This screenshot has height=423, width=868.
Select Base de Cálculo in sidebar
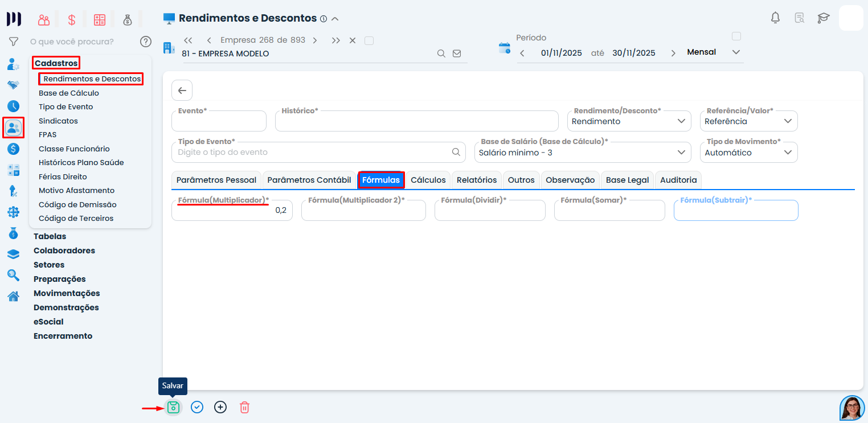(x=69, y=93)
